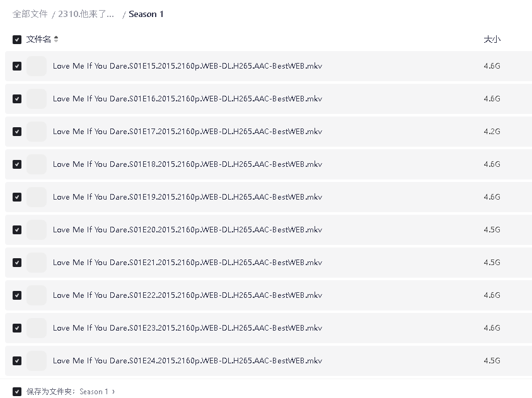The height and width of the screenshot is (398, 532).
Task: Open the 2310.他来了 parent folder breadcrumb
Action: (86, 14)
